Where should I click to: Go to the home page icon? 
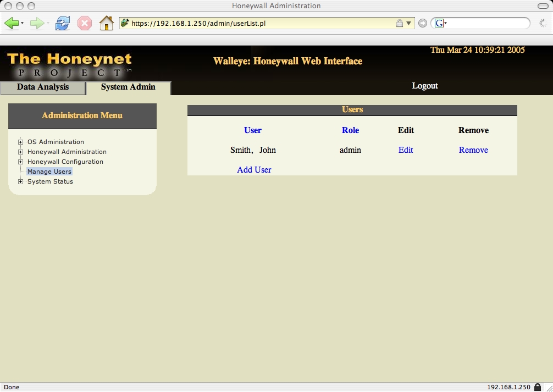[x=107, y=23]
